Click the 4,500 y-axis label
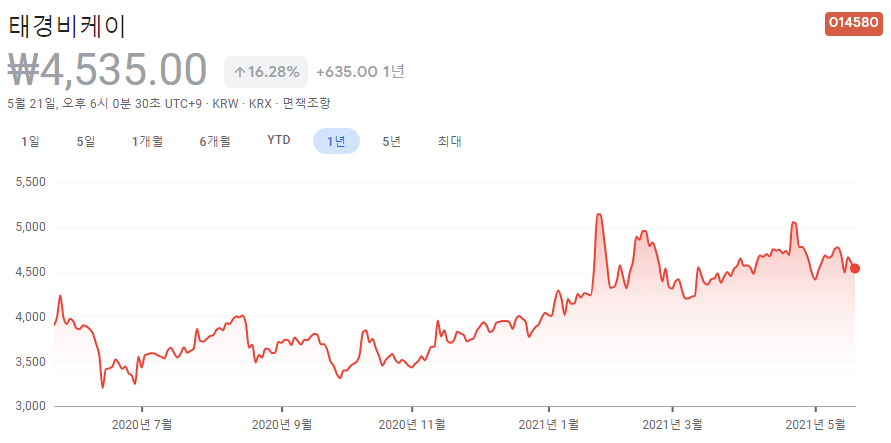 32,272
